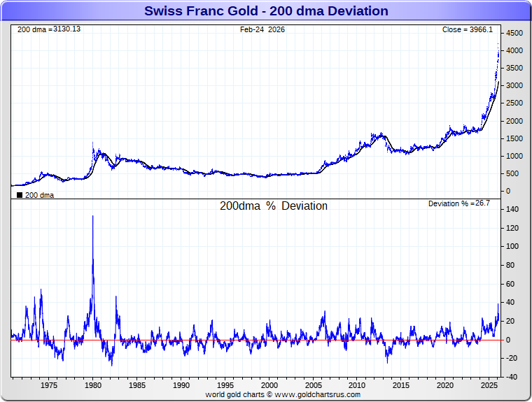Image resolution: width=532 pixels, height=402 pixels.
Task: Click the 2000 price axis label
Action: (x=514, y=121)
